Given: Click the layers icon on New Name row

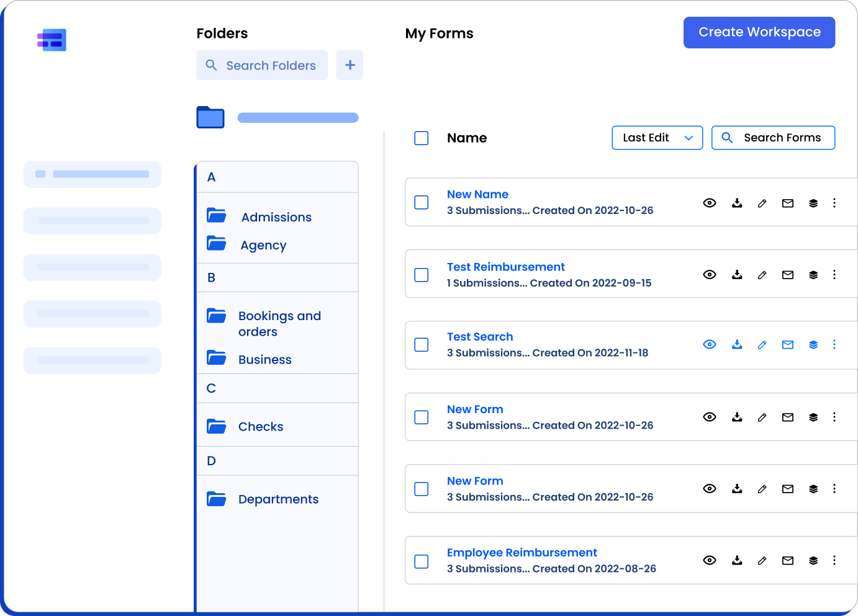Looking at the screenshot, I should point(813,203).
